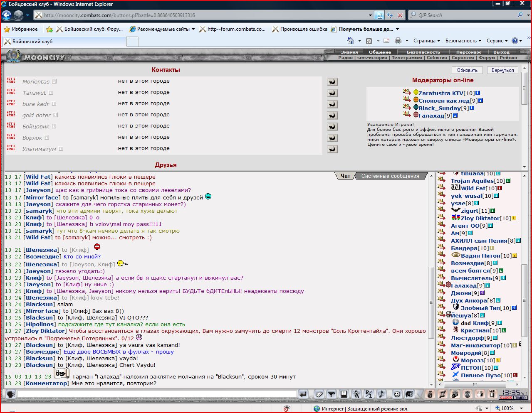
Task: Click the QIP Search input box
Action: pos(463,15)
